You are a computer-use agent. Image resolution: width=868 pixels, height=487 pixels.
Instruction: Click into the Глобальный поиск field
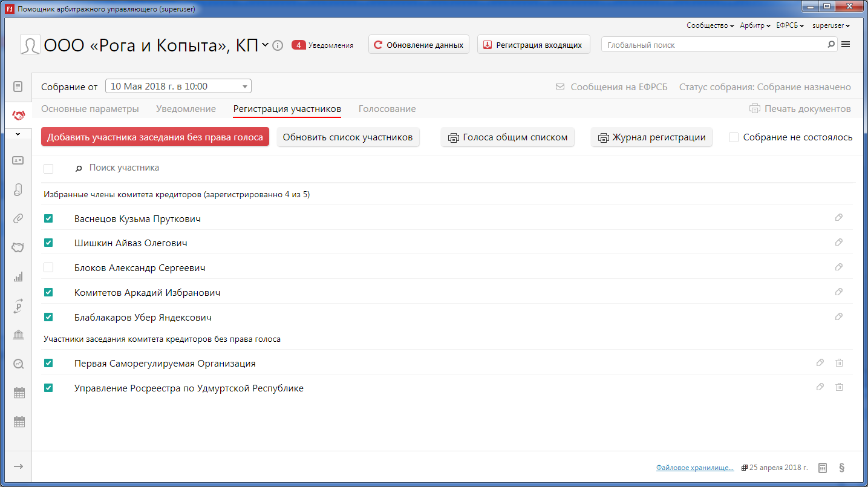(714, 45)
